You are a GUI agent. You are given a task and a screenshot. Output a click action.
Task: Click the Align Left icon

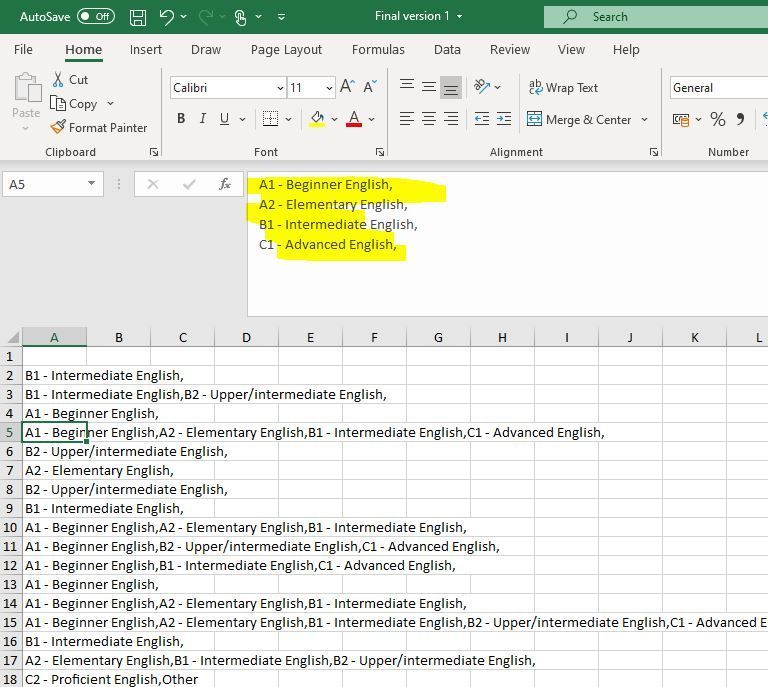point(407,119)
